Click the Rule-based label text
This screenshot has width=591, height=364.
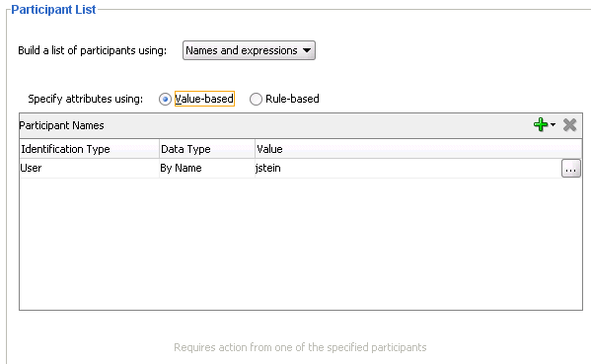coord(292,99)
